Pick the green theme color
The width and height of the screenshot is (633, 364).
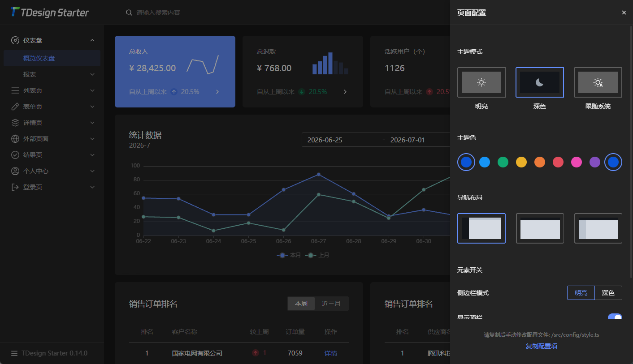[x=503, y=162]
